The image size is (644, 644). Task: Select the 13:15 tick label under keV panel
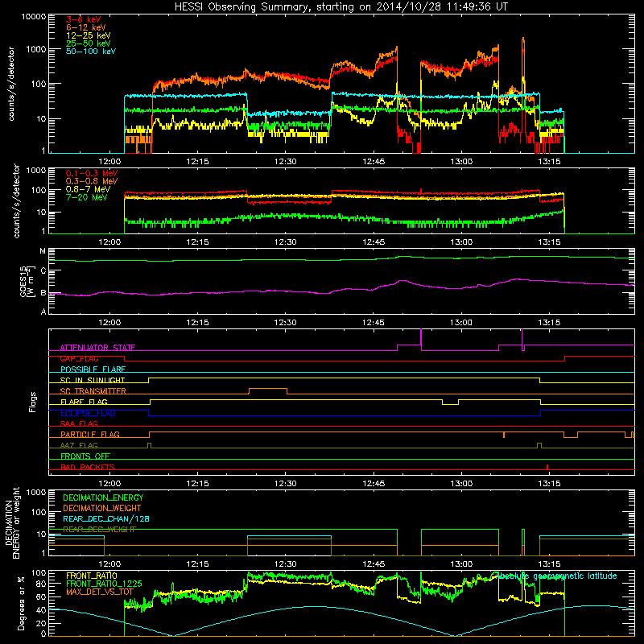pos(549,162)
